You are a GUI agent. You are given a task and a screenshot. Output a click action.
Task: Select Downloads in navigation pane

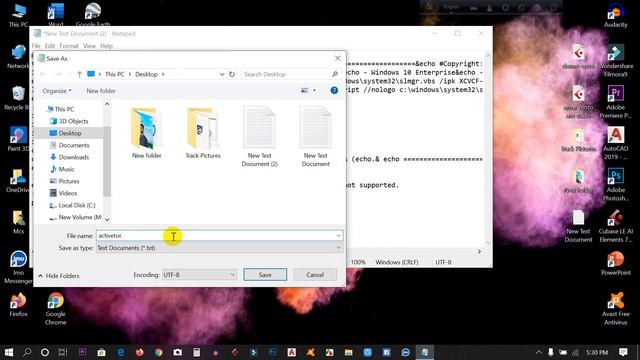click(69, 157)
